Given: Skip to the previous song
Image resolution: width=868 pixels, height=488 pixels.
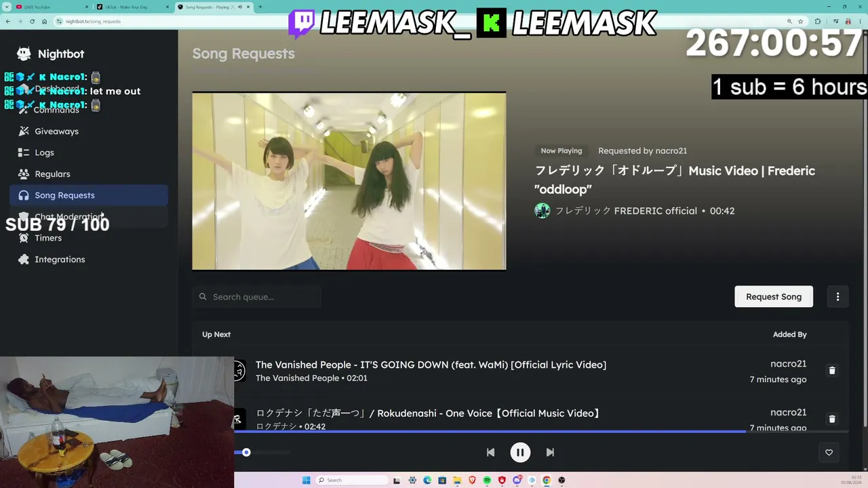Looking at the screenshot, I should point(490,452).
